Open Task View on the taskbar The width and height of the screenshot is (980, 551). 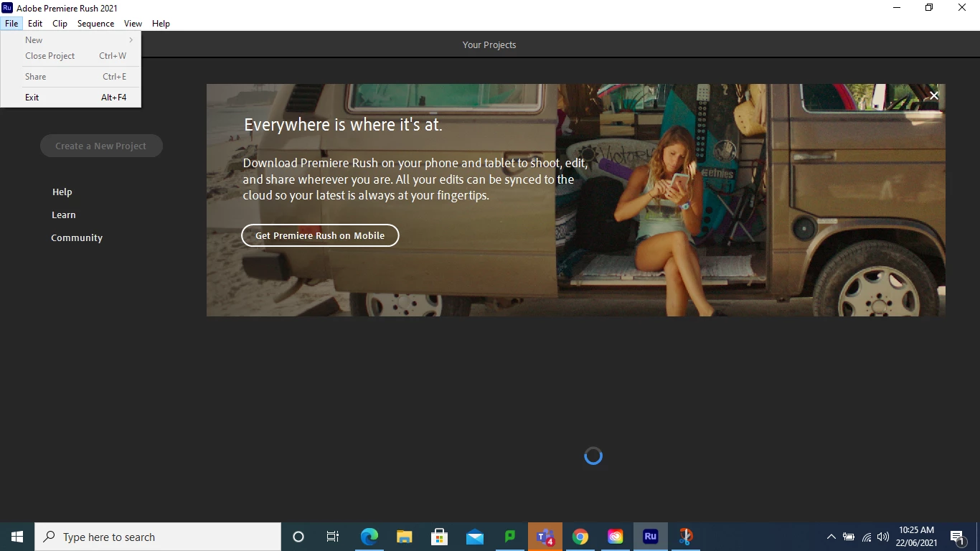(x=333, y=537)
